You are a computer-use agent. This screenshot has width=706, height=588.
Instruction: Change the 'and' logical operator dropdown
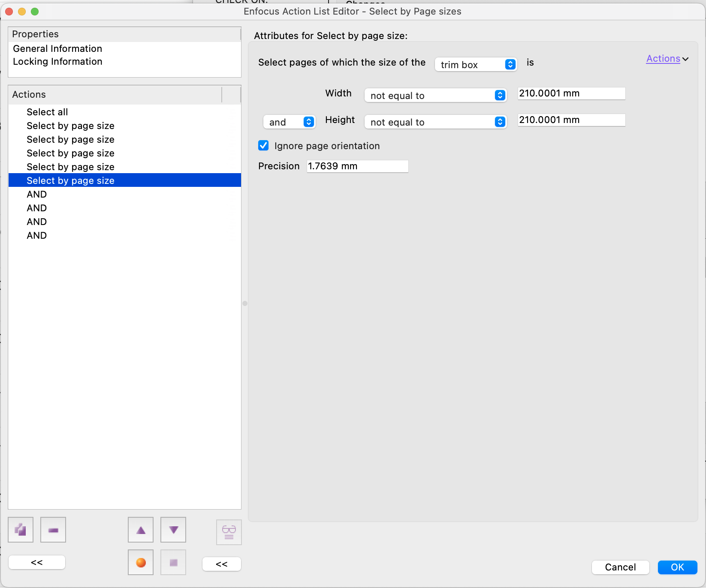click(x=289, y=122)
